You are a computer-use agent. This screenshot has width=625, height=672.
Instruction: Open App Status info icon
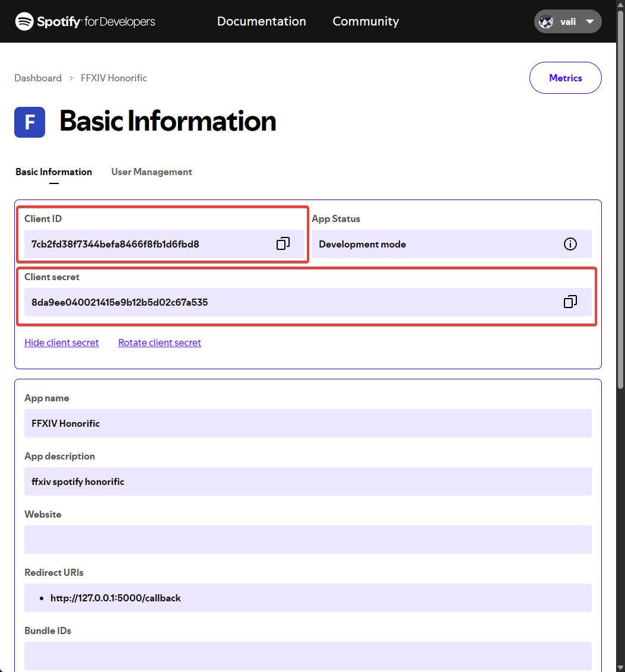[570, 244]
